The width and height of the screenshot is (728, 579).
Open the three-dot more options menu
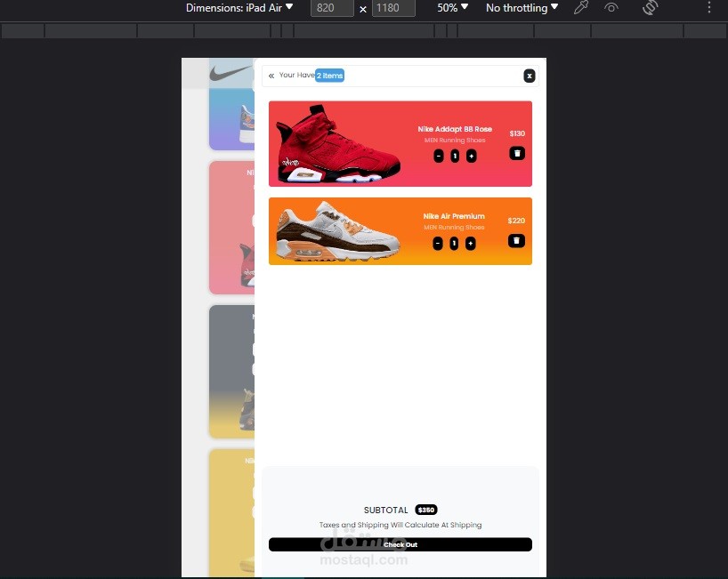click(x=709, y=7)
